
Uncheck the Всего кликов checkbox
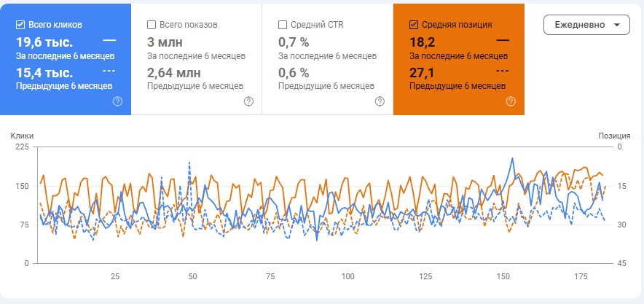coord(20,25)
